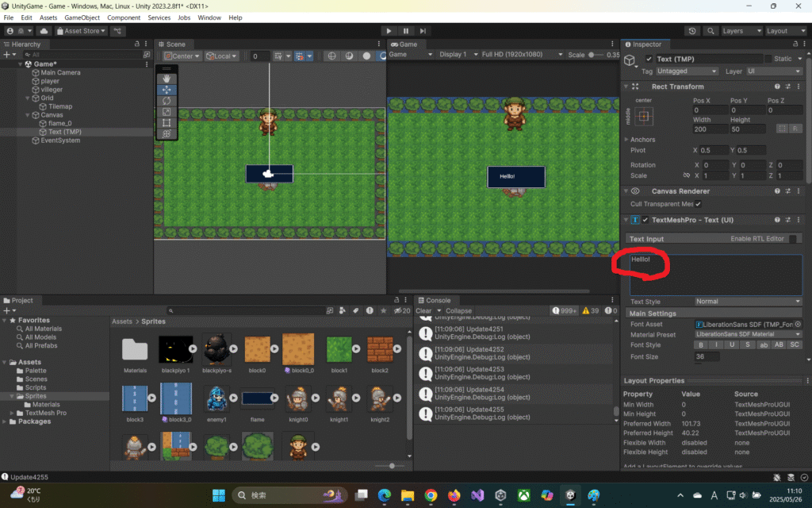This screenshot has height=508, width=812.
Task: Select the Rotate tool in Scene view
Action: 167,101
